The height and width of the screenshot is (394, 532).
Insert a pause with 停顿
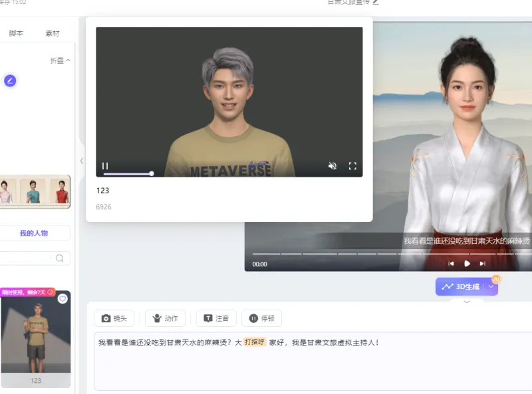click(261, 318)
